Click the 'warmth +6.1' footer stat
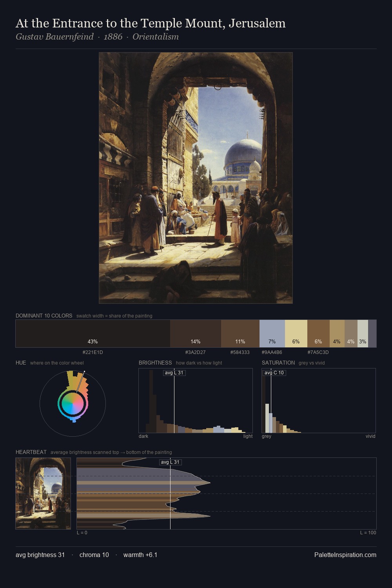The height and width of the screenshot is (588, 392). click(x=140, y=555)
